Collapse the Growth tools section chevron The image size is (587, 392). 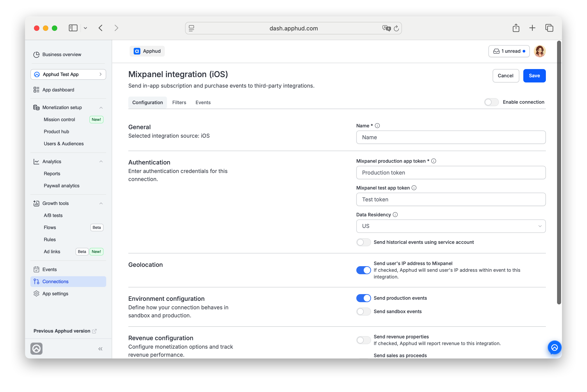(x=101, y=203)
